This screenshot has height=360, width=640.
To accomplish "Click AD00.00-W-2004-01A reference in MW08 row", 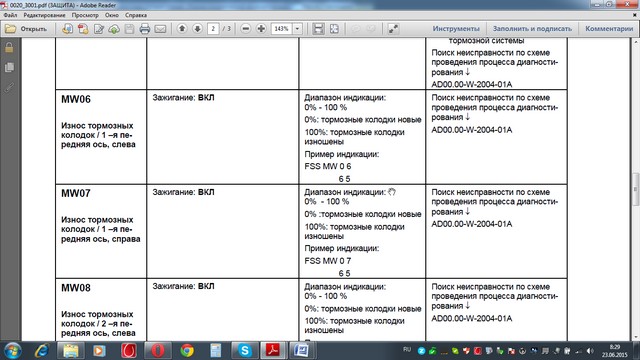I will [471, 318].
